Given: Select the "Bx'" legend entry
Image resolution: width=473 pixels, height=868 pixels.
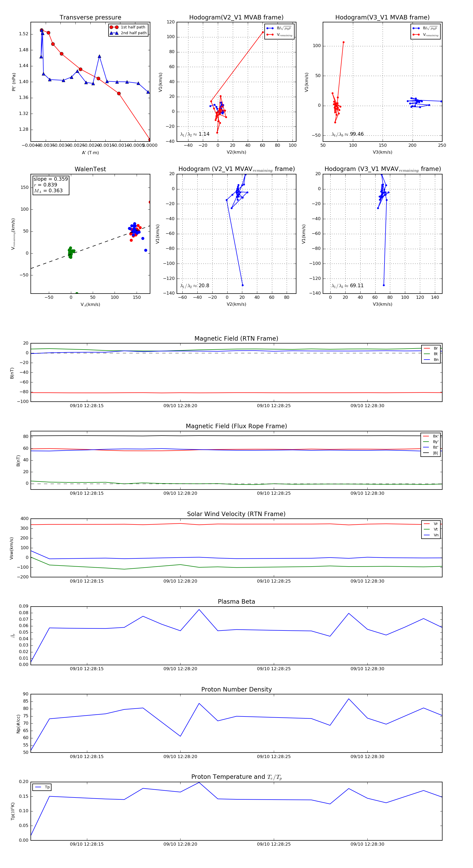Looking at the screenshot, I should coord(431,436).
